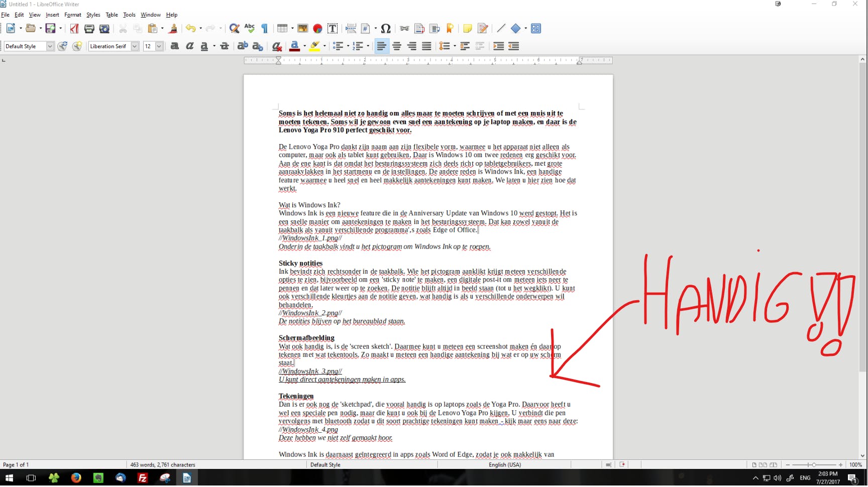The height and width of the screenshot is (487, 868).
Task: Open the Font Size dropdown
Action: [x=159, y=47]
